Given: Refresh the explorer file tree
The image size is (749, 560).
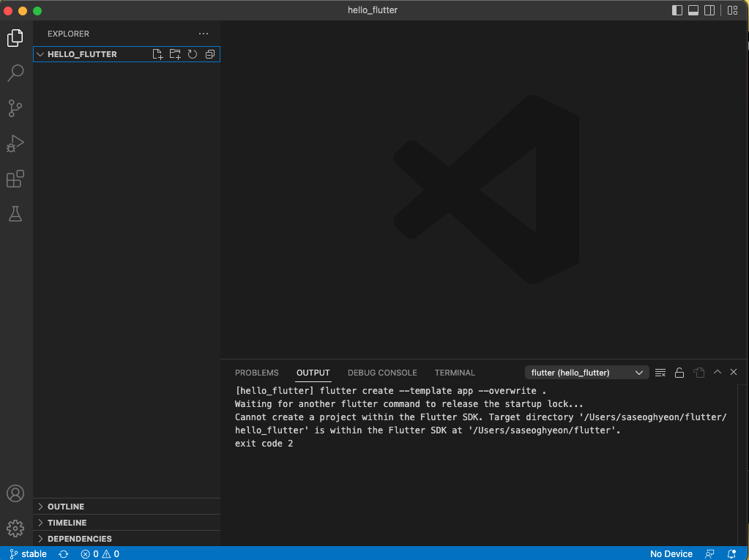Looking at the screenshot, I should 193,54.
